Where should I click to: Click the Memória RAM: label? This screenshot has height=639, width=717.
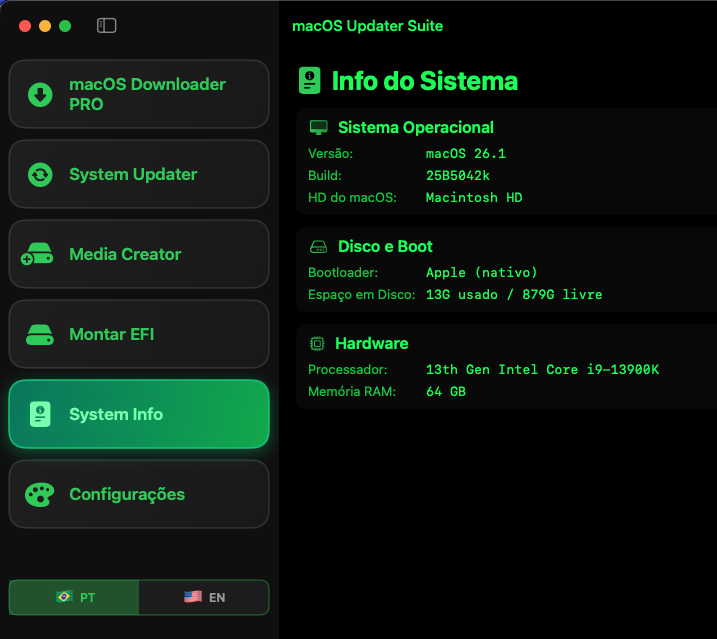tap(352, 392)
